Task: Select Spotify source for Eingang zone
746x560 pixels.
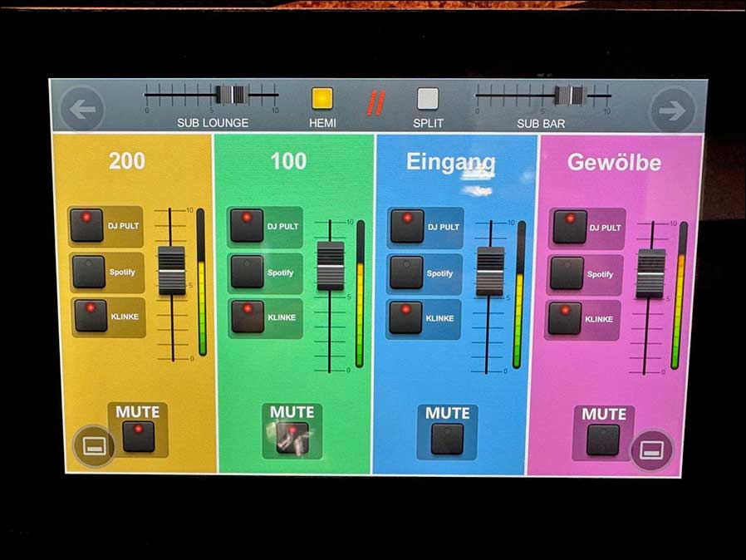Action: tap(407, 272)
